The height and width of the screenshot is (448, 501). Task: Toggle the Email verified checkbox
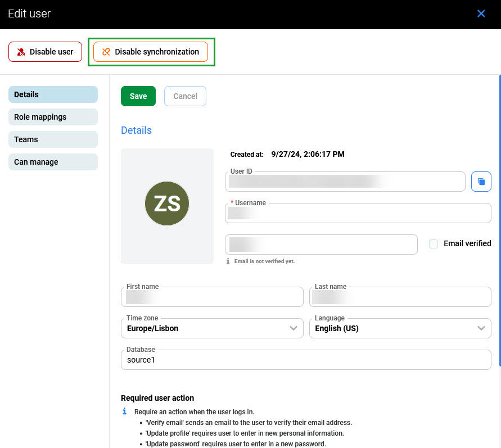pyautogui.click(x=434, y=244)
